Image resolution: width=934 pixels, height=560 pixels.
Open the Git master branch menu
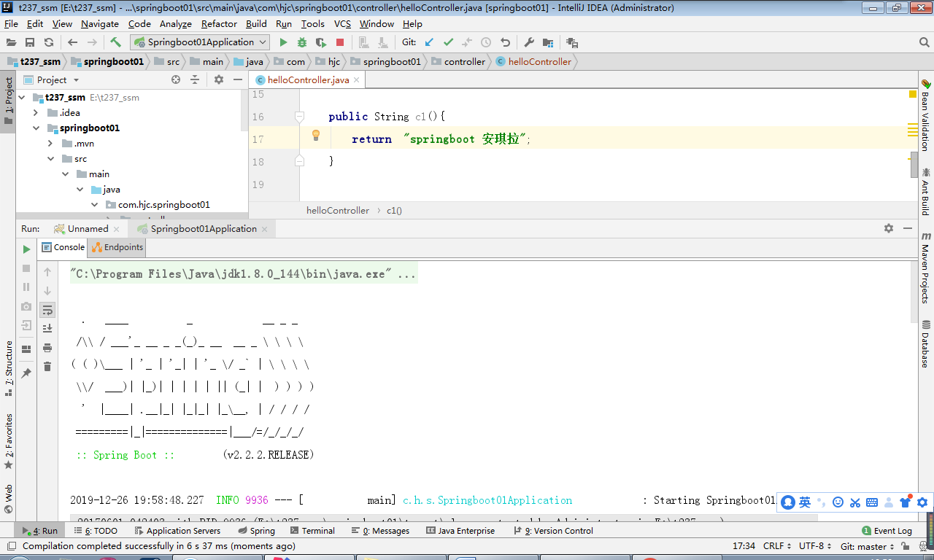tap(868, 546)
